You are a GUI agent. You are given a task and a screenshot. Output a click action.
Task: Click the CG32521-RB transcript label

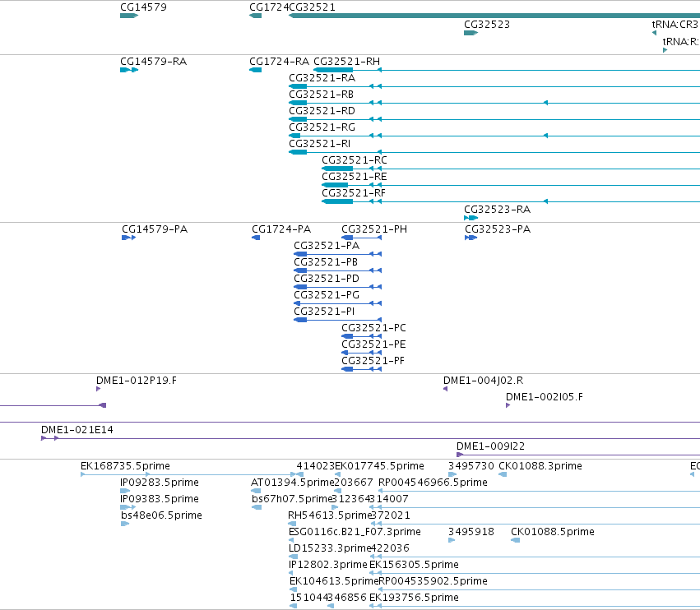tap(321, 95)
